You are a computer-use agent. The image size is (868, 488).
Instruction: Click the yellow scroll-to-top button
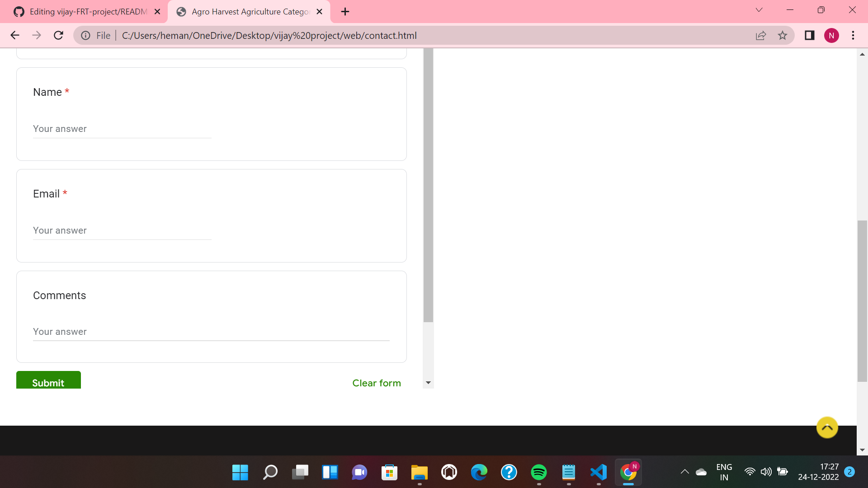coord(827,427)
